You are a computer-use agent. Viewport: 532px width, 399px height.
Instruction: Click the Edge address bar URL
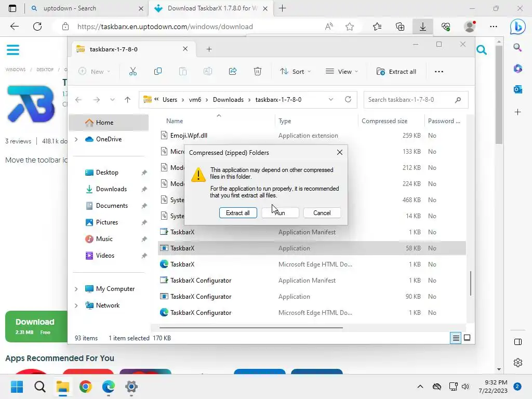(165, 26)
